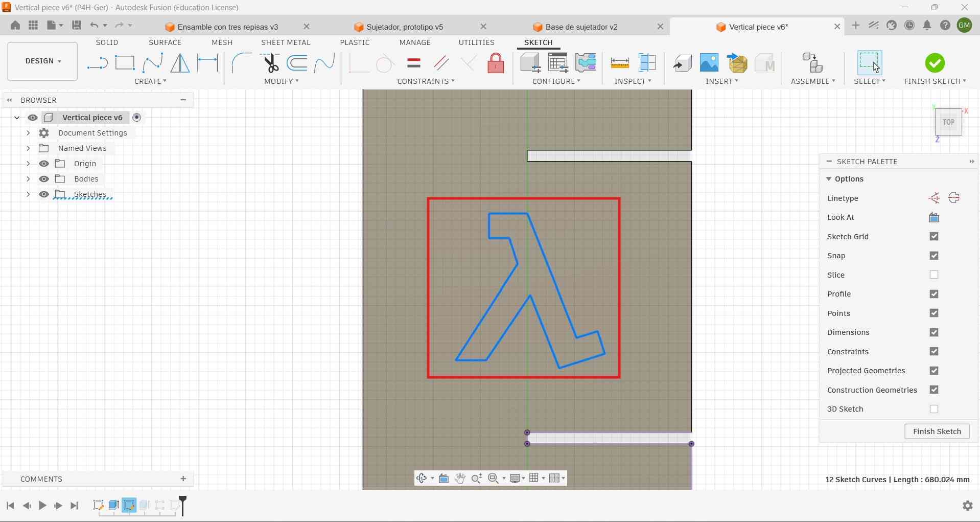Select the Mirror sketch tool
The image size is (980, 522).
point(180,63)
